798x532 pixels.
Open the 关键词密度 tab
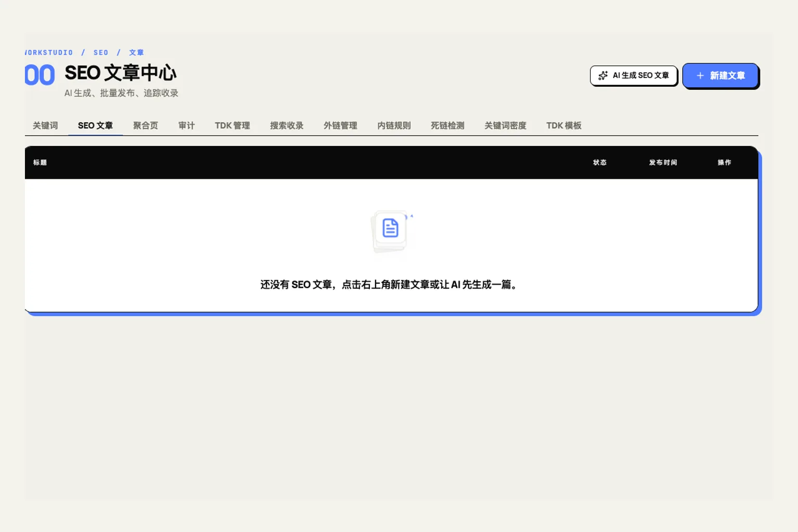505,126
